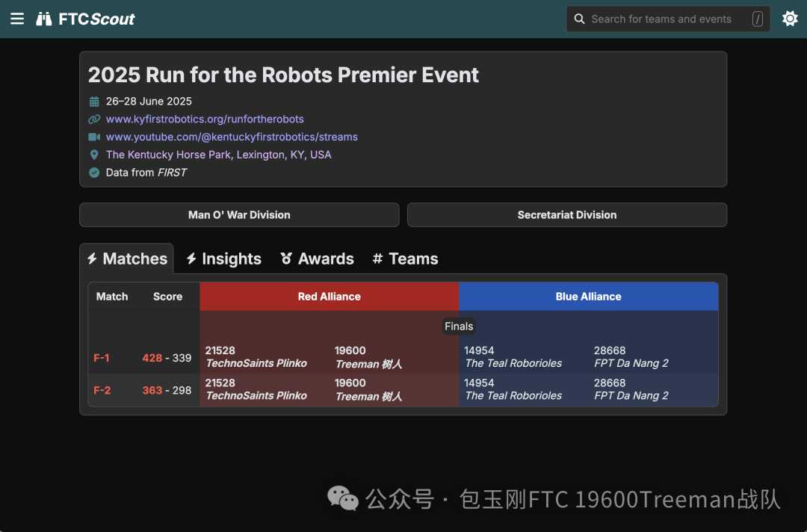This screenshot has width=807, height=532.
Task: Go to Man O' War Division
Action: pyautogui.click(x=239, y=214)
